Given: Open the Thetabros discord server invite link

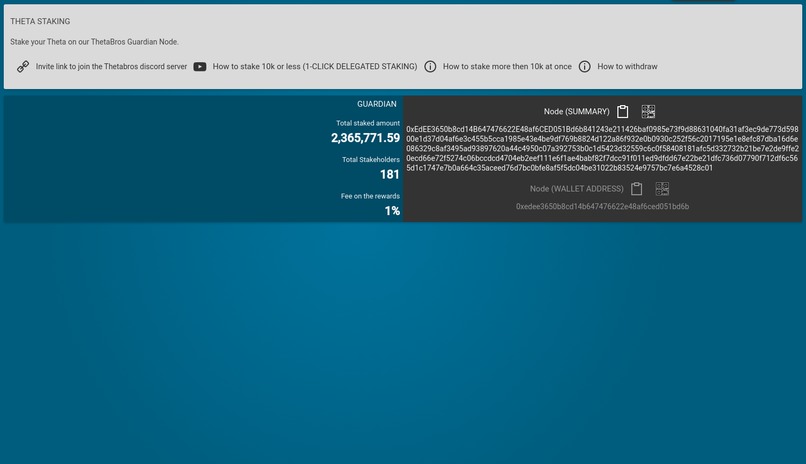Looking at the screenshot, I should tap(111, 66).
